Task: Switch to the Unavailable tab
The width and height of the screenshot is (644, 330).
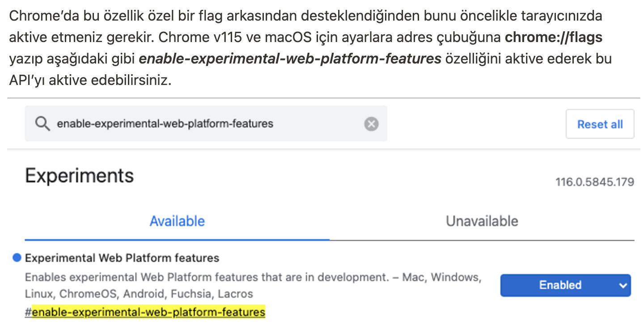Action: pyautogui.click(x=482, y=221)
